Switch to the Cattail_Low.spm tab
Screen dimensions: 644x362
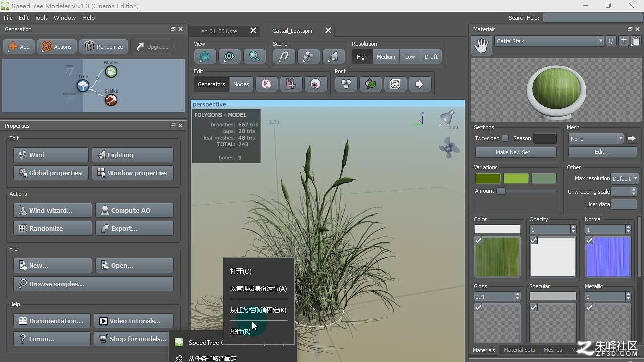(292, 31)
